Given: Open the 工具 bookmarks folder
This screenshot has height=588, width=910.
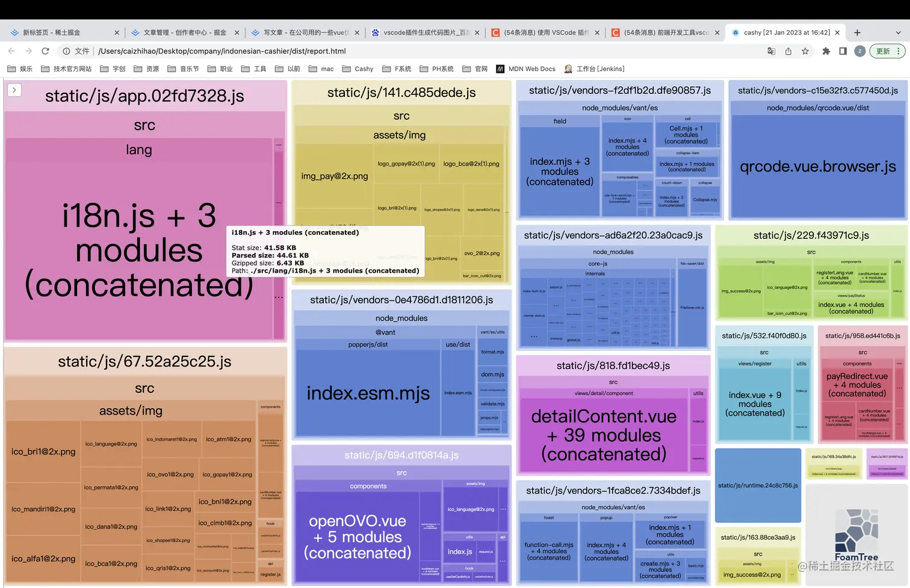Looking at the screenshot, I should (x=253, y=69).
